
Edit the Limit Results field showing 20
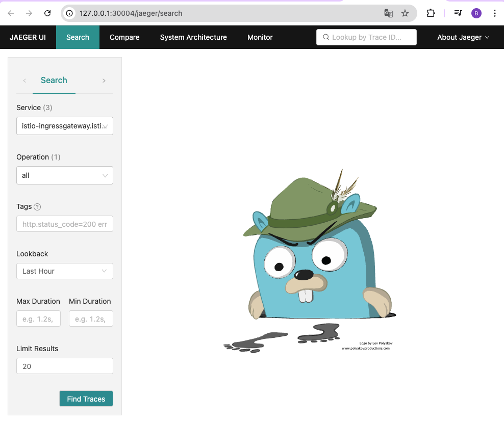point(65,366)
